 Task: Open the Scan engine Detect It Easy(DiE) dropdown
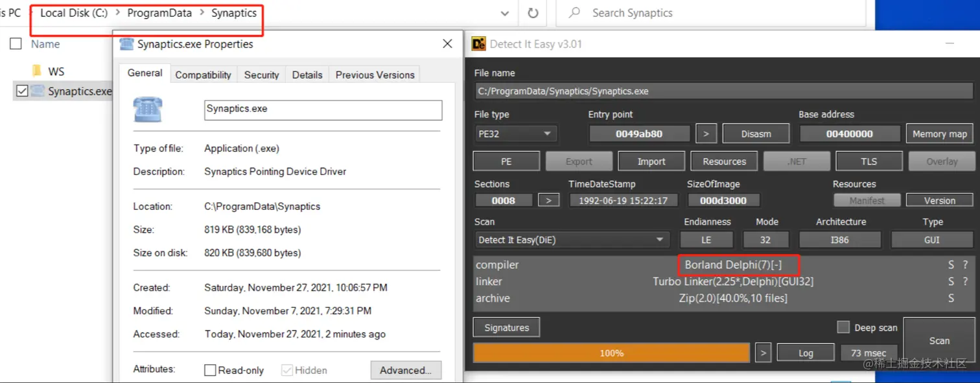[571, 240]
